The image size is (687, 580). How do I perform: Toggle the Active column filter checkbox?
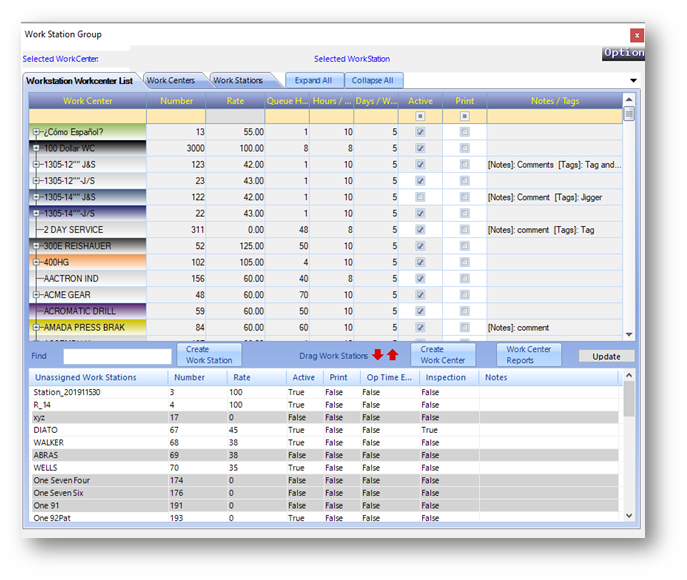(420, 116)
